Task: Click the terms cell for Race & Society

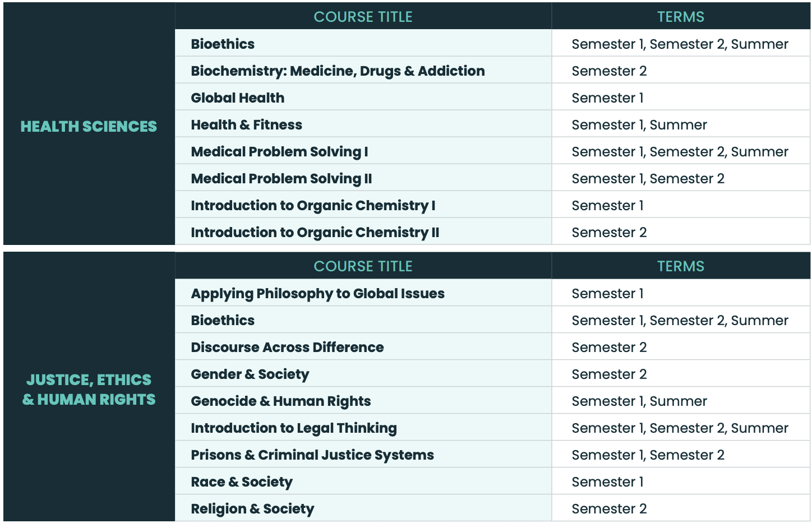Action: coord(607,482)
